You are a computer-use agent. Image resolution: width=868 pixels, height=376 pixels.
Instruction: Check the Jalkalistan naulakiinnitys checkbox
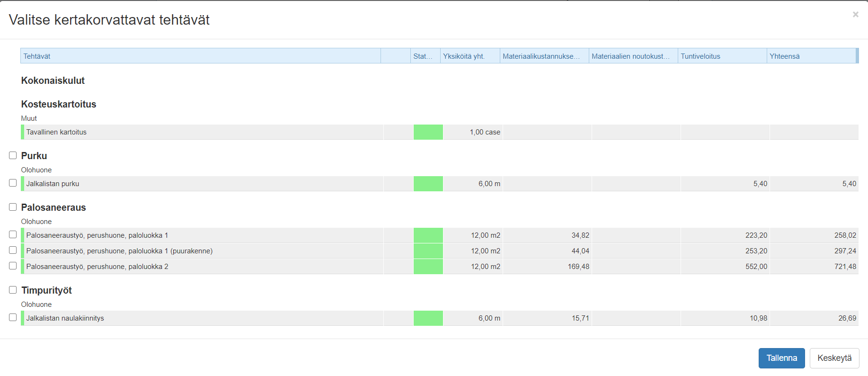tap(13, 317)
